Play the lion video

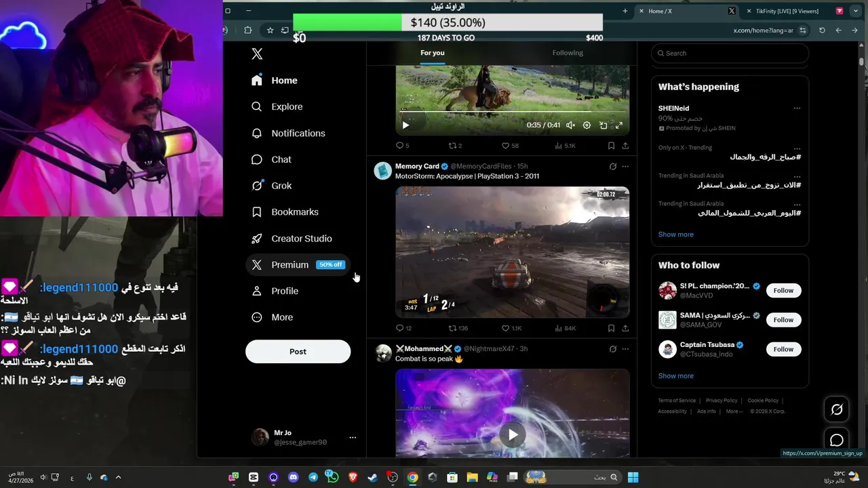pyautogui.click(x=406, y=125)
